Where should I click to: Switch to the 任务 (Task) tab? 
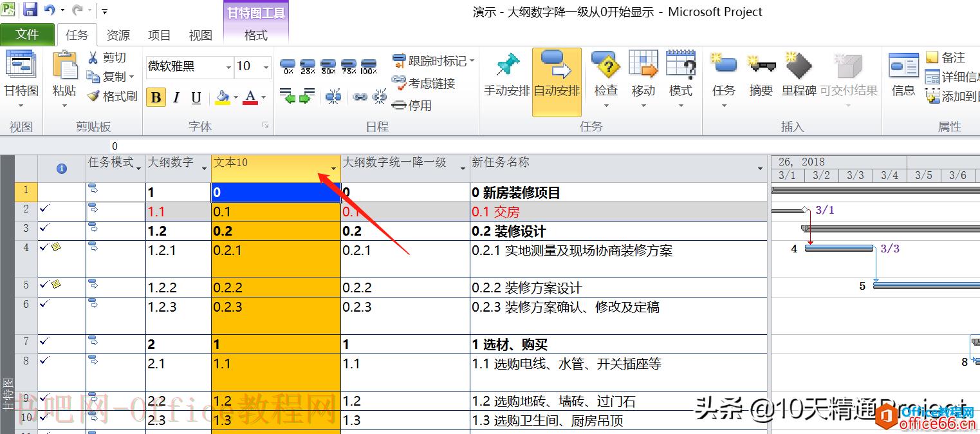click(77, 35)
